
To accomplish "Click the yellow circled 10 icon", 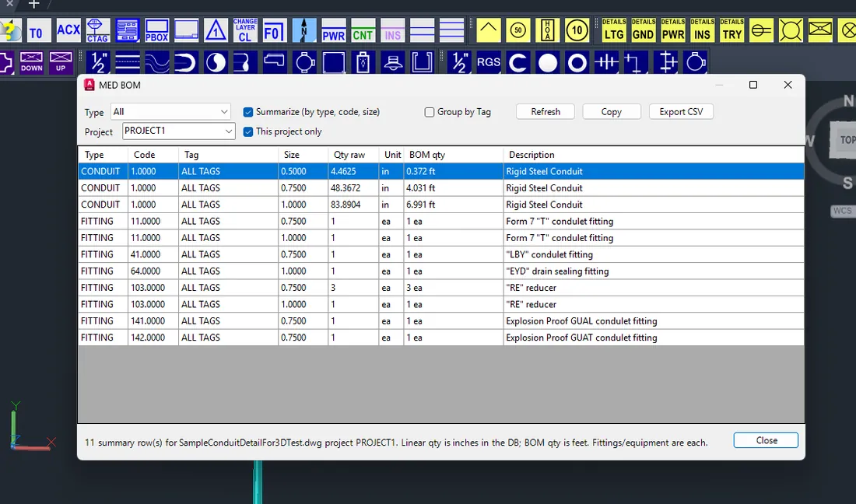I will (577, 30).
